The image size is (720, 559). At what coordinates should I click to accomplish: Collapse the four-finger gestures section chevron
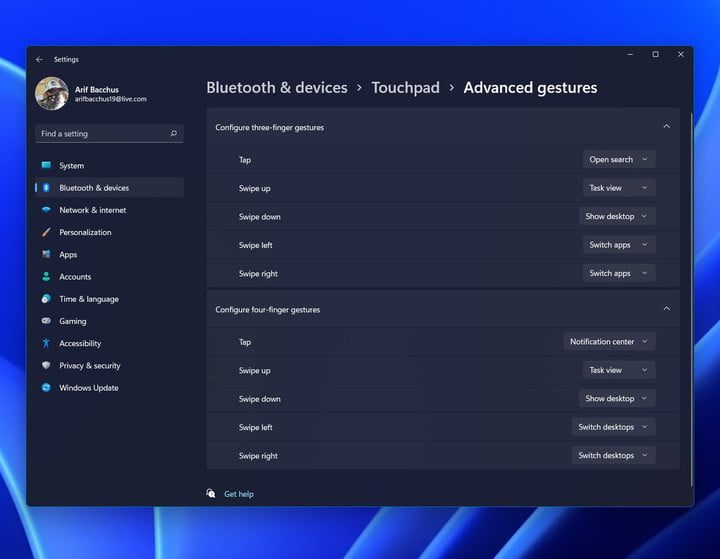pyautogui.click(x=666, y=309)
